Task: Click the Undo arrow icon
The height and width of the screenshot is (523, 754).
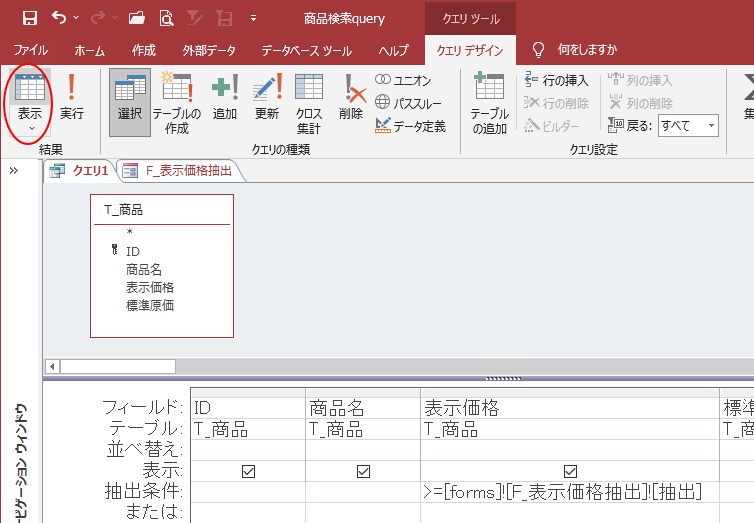Action: (59, 18)
